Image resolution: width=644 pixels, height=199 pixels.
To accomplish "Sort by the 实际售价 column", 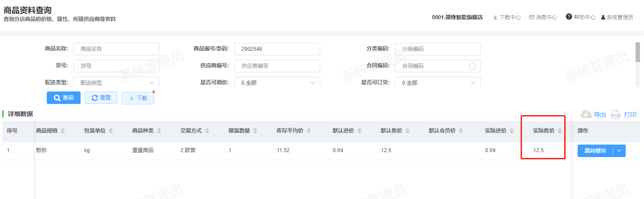I will (x=560, y=131).
